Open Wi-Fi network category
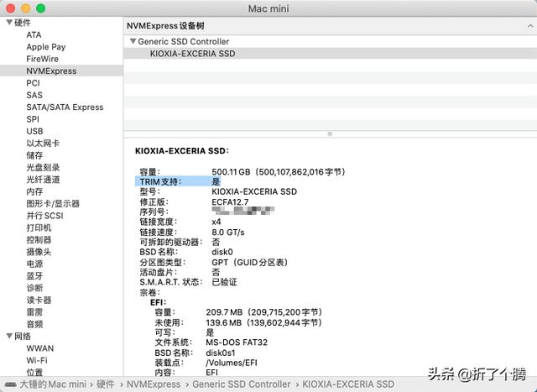 click(37, 360)
